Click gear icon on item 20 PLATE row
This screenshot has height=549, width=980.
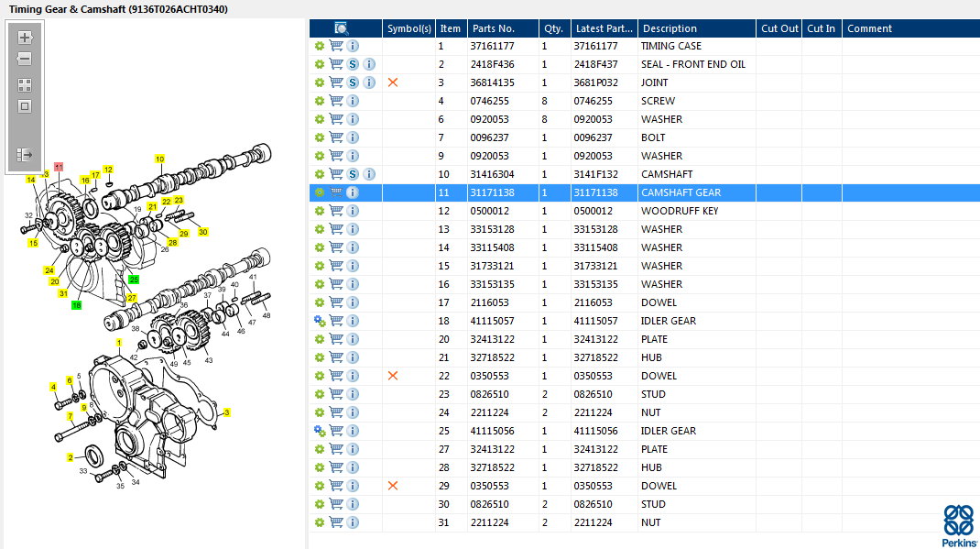click(x=320, y=339)
